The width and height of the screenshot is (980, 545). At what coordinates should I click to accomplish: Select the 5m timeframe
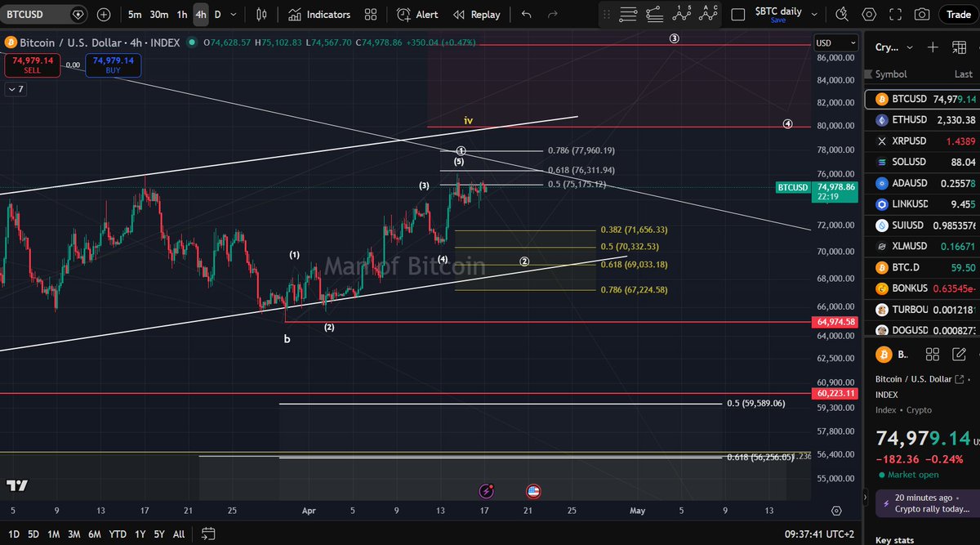pos(135,15)
